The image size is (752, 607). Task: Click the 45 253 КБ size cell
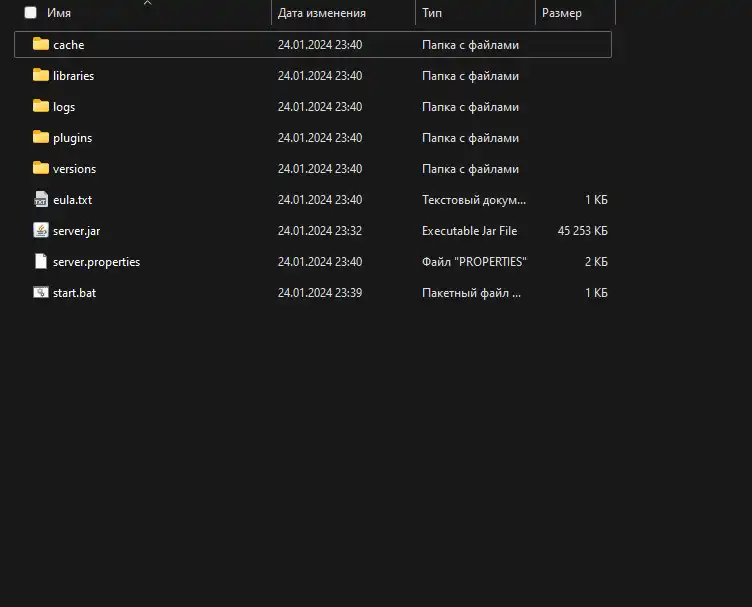coord(582,231)
